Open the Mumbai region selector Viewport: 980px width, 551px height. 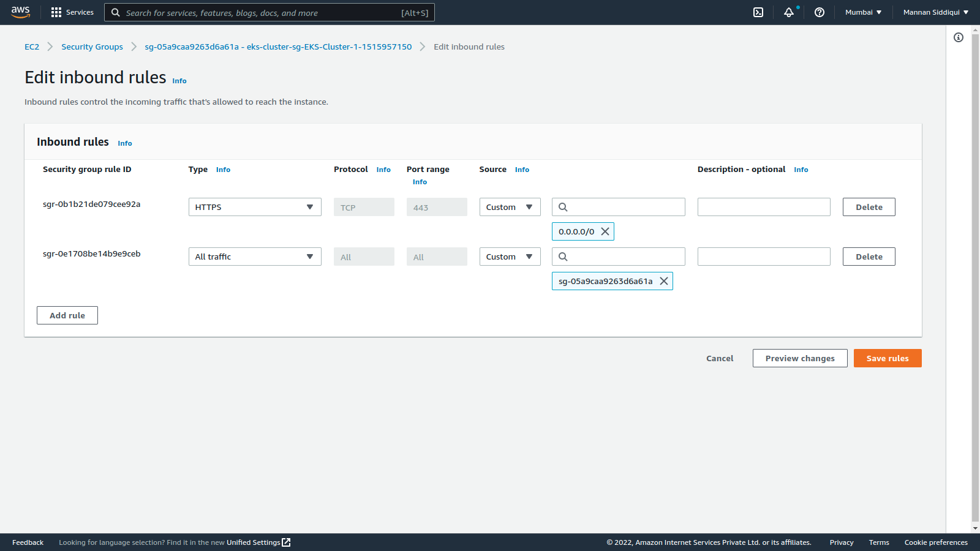(862, 12)
